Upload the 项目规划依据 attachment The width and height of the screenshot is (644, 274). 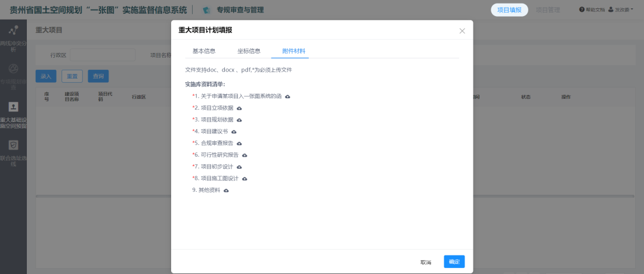click(x=240, y=120)
